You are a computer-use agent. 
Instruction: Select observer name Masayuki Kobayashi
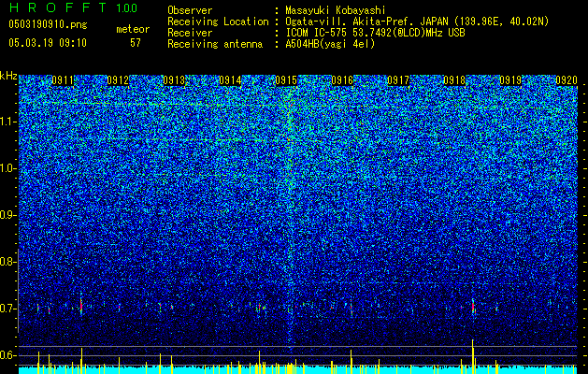point(336,10)
